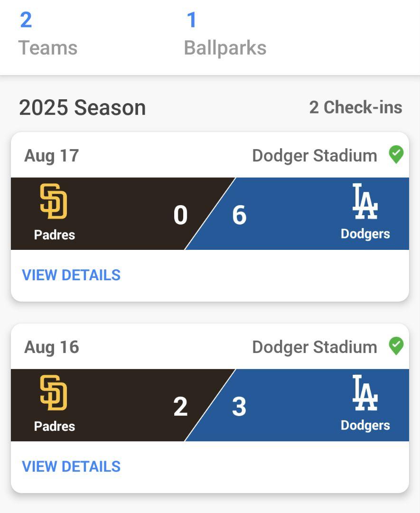The width and height of the screenshot is (420, 513).
Task: Select the 1 Ballparks stat
Action: (x=225, y=33)
